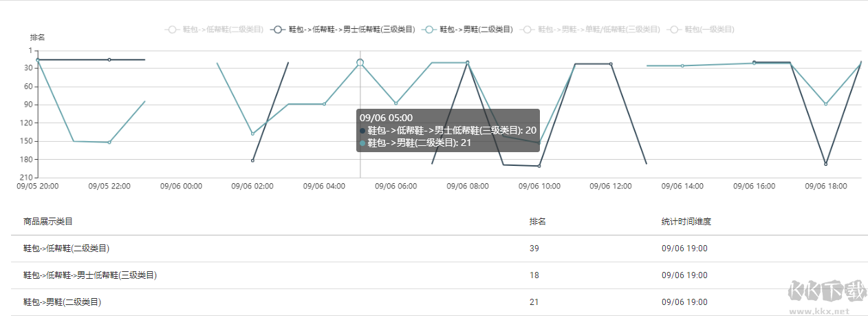
Task: Toggle legend 鞋包->低帮鞋->男士低帮鞋(三级类目) series
Action: tap(344, 30)
